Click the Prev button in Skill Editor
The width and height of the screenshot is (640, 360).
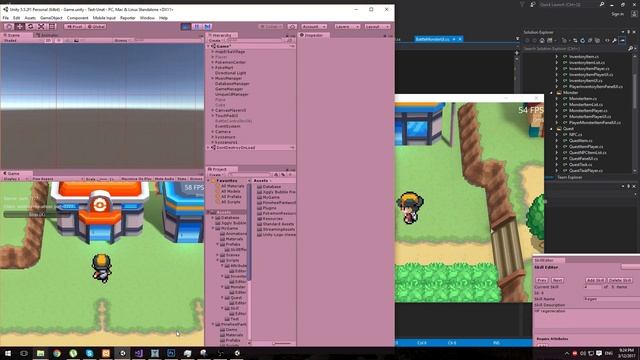coord(542,280)
